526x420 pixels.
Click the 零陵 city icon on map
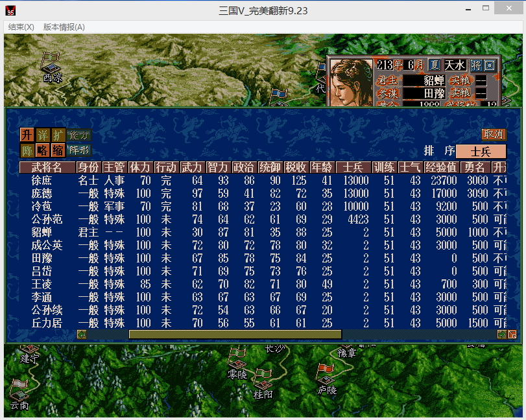pyautogui.click(x=237, y=358)
